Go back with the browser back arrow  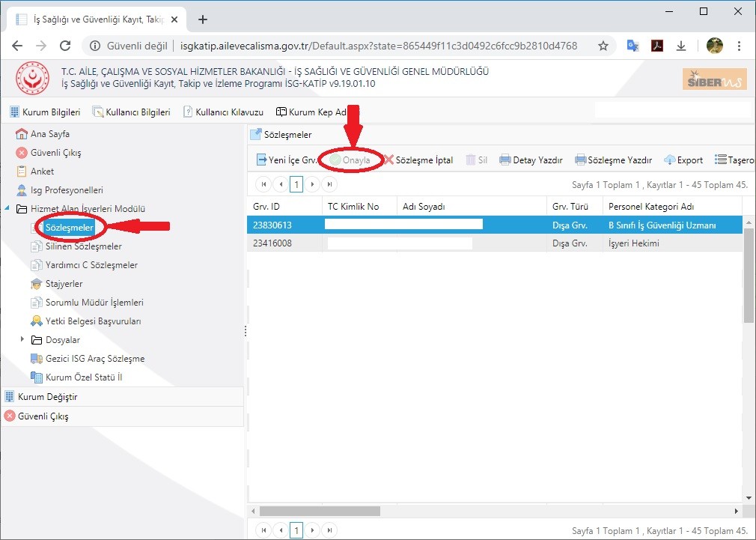pos(17,46)
